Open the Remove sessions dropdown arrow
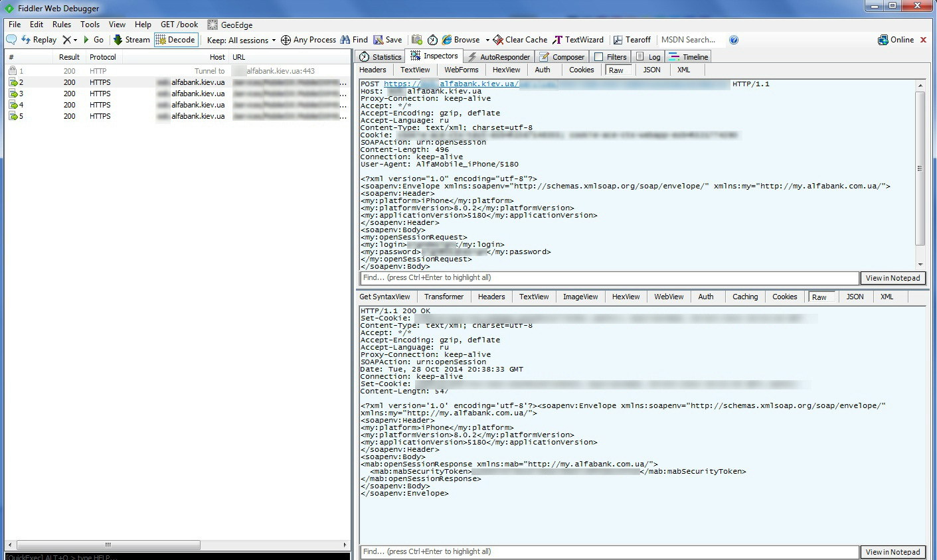 (75, 40)
